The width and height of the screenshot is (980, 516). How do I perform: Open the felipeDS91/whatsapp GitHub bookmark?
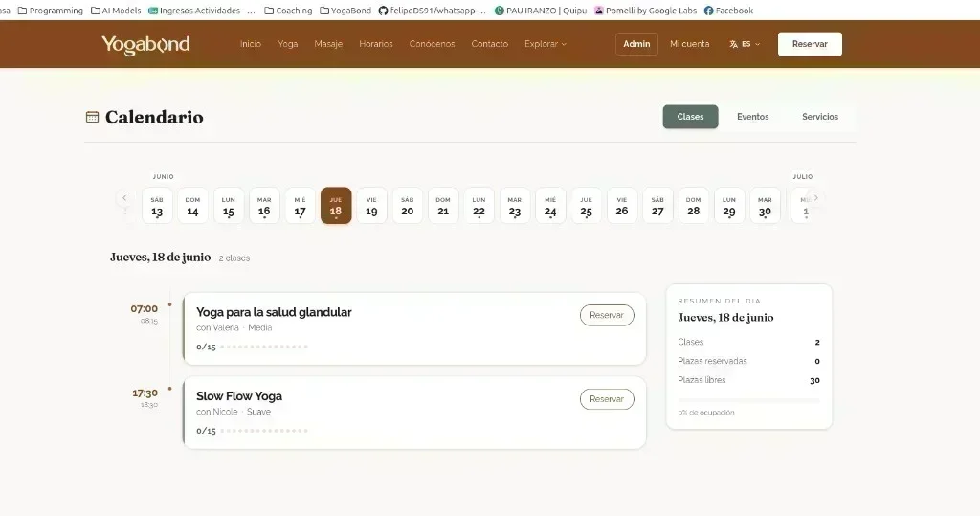point(432,11)
